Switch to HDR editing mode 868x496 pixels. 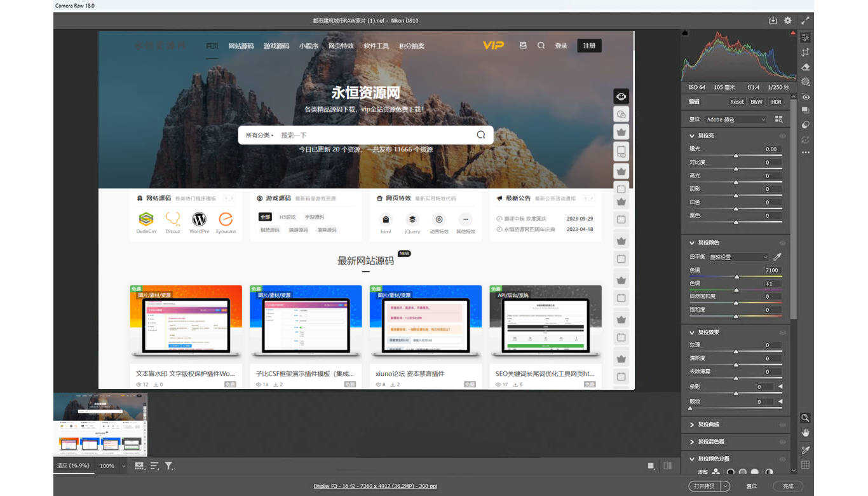(776, 102)
